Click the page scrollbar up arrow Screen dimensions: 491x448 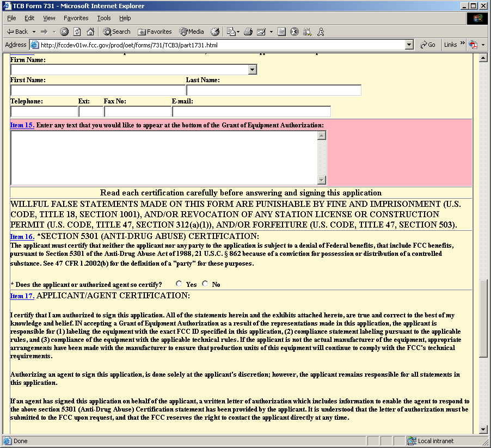(x=483, y=58)
